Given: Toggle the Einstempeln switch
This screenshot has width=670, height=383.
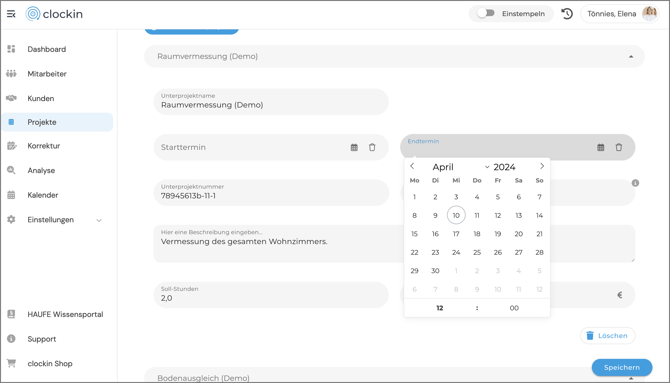Looking at the screenshot, I should (486, 13).
